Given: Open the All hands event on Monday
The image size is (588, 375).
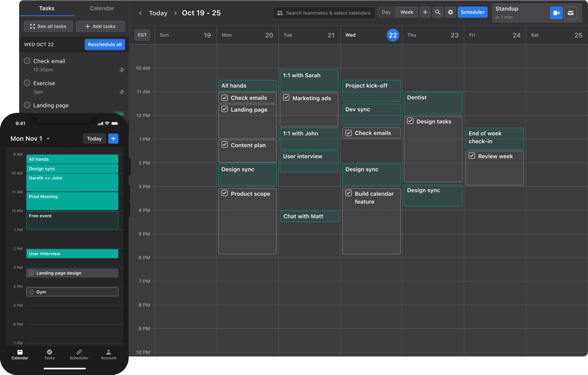Looking at the screenshot, I should tap(247, 86).
